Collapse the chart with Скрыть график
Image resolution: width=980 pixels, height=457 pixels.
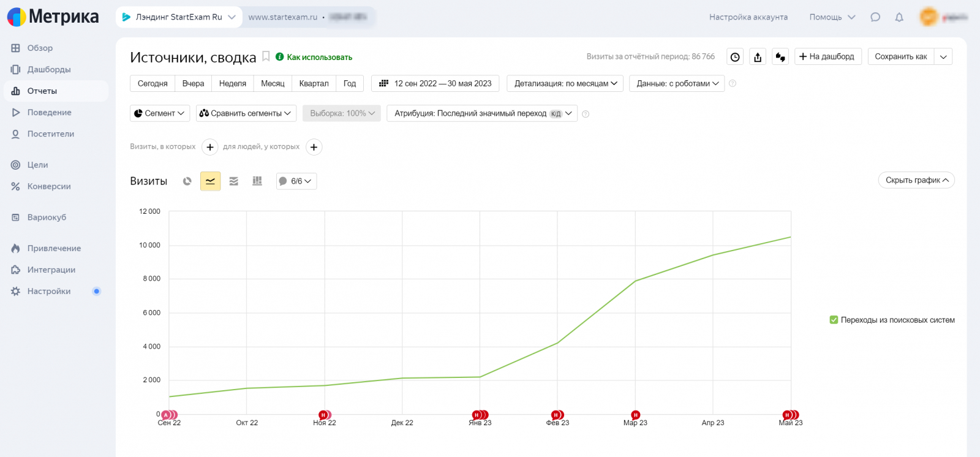[x=916, y=180]
